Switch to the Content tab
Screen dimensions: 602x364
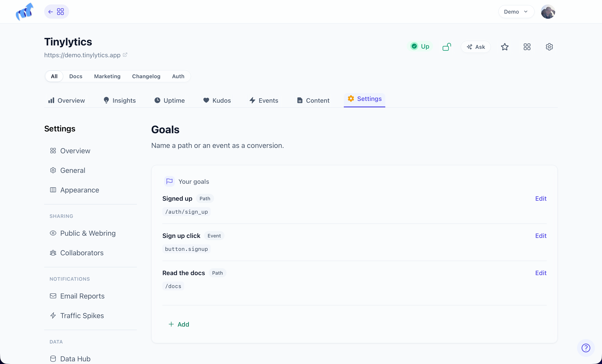(313, 100)
